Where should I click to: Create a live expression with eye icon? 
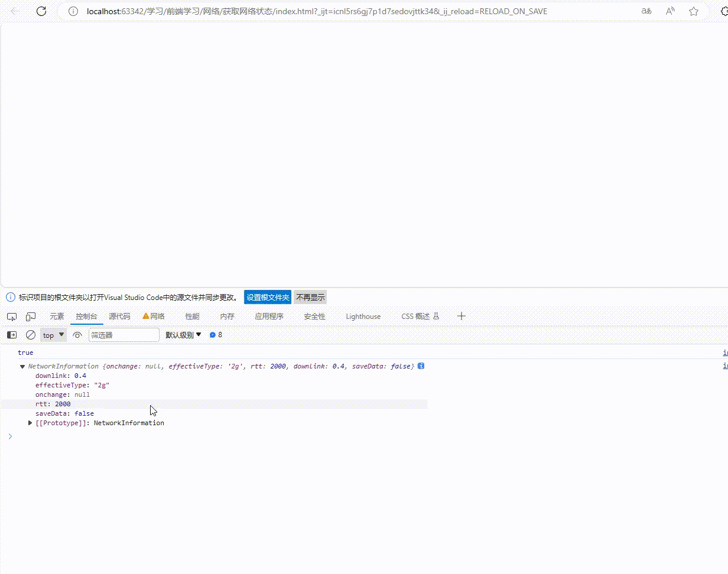coord(77,335)
